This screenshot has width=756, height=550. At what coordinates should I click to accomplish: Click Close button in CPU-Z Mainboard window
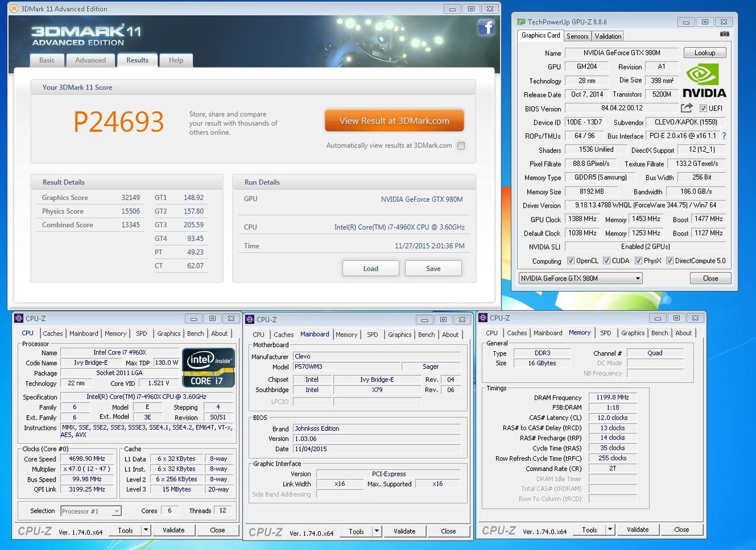click(448, 531)
